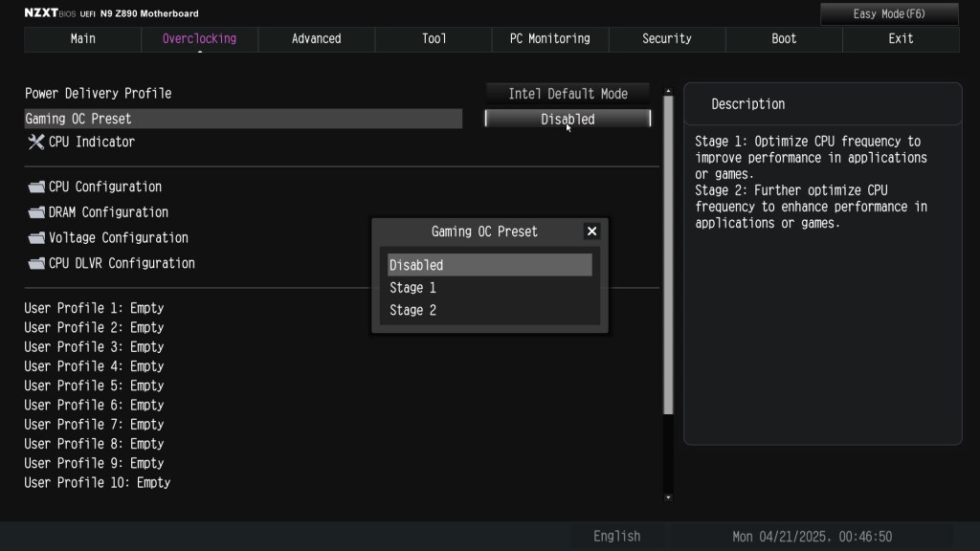Open the CPU Indicator wrench icon
The height and width of the screenshot is (551, 980).
[x=36, y=142]
